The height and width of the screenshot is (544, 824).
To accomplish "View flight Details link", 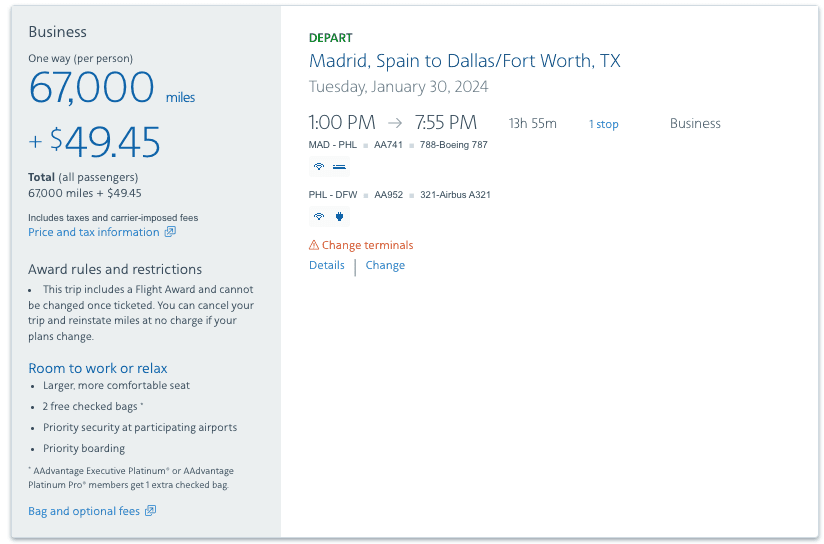I will point(327,265).
